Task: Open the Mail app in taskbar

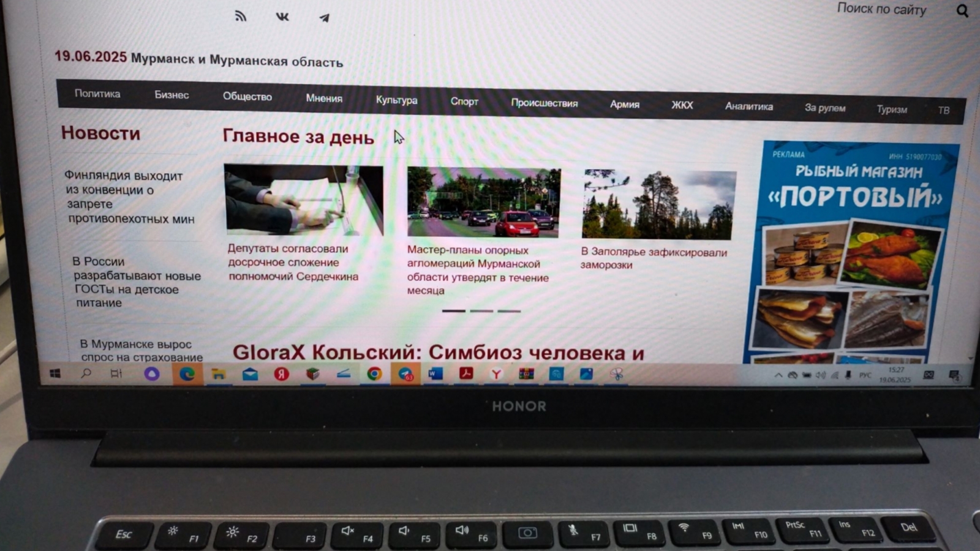Action: pos(250,374)
